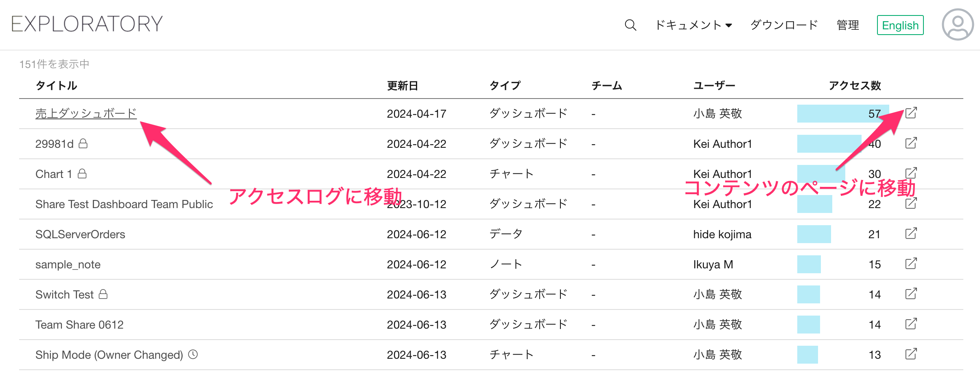Open the ダウンロード menu item
The height and width of the screenshot is (373, 980).
(x=784, y=25)
